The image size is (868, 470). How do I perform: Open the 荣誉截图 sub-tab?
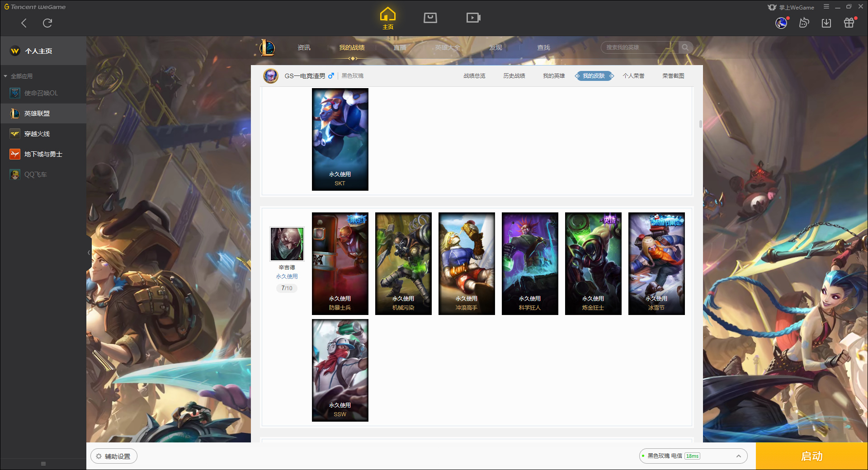[673, 76]
